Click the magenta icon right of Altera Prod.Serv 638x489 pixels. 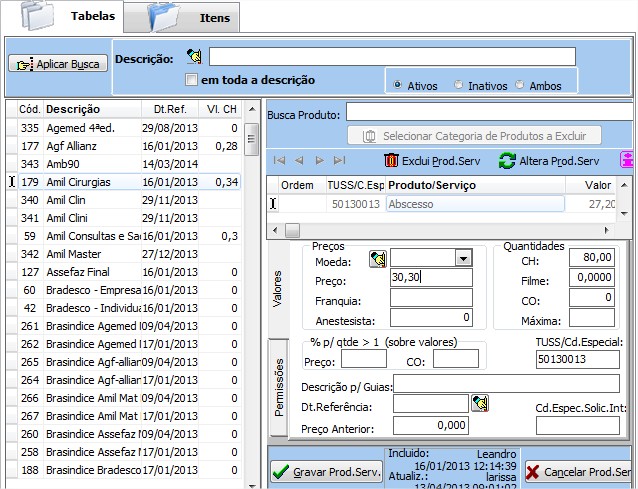click(627, 160)
